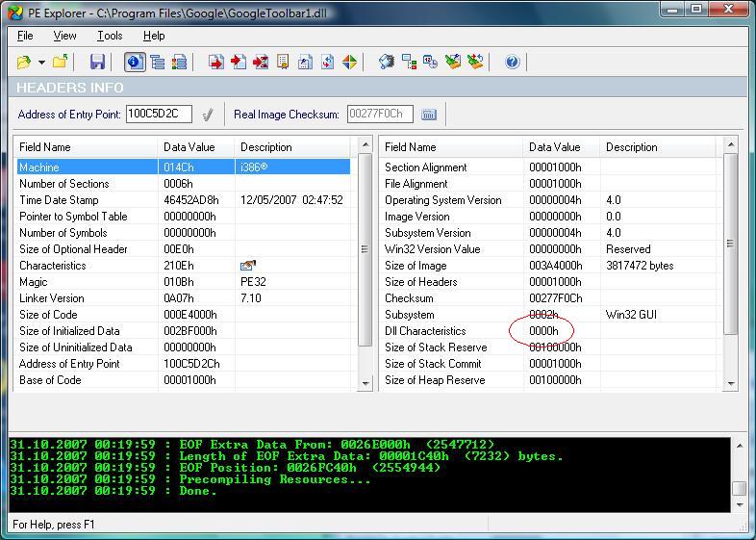Image resolution: width=756 pixels, height=540 pixels.
Task: Click the checkmark beside Address of Entry Point
Action: [208, 115]
